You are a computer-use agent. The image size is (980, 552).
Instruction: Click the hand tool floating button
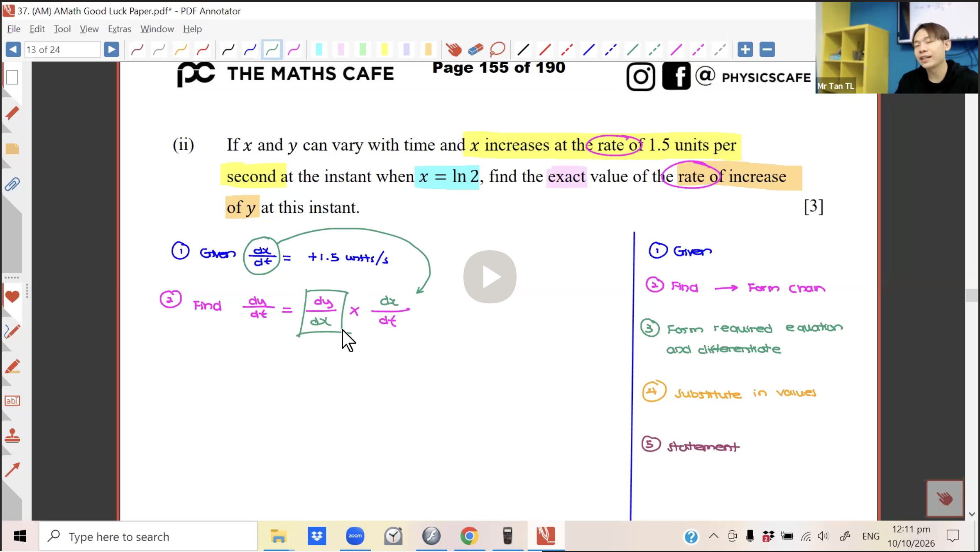click(x=945, y=498)
